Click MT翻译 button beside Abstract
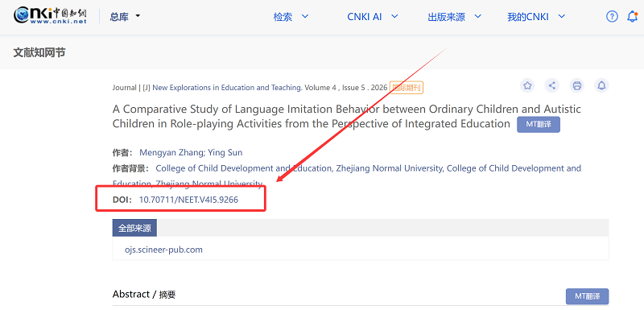Screen dimensions: 644x310 click(588, 296)
